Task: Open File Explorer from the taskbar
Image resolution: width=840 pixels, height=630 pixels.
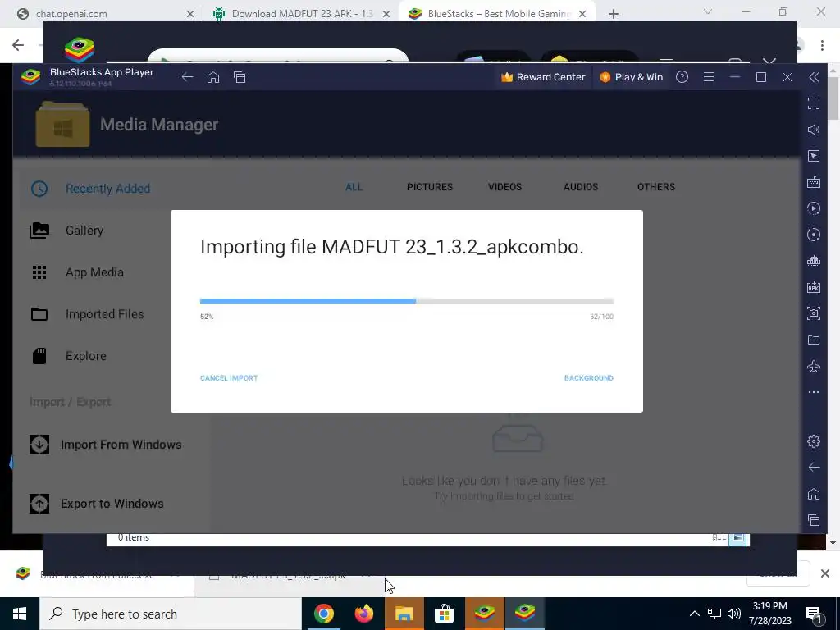Action: click(404, 614)
